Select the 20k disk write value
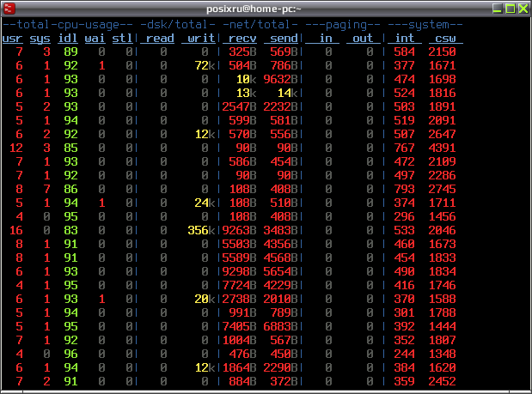Screen dimensions: 532x394 [x=205, y=299]
